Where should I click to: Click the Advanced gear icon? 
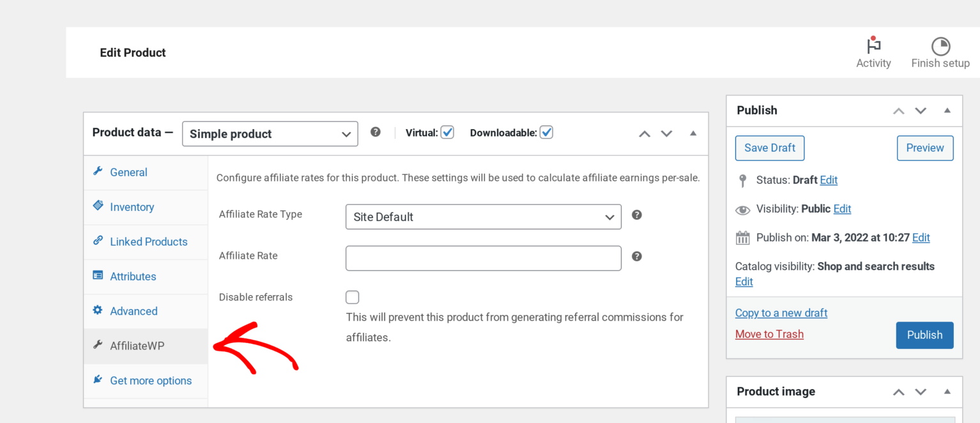pyautogui.click(x=98, y=310)
